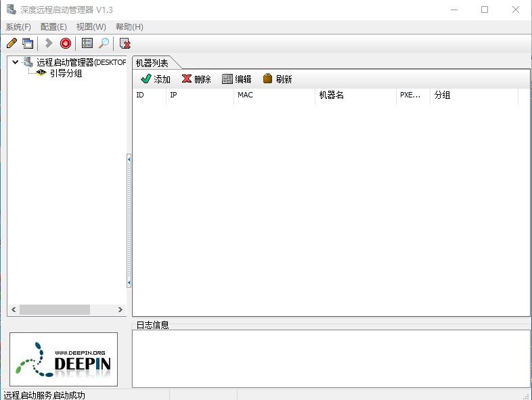Click the 分组 column header

pyautogui.click(x=474, y=95)
